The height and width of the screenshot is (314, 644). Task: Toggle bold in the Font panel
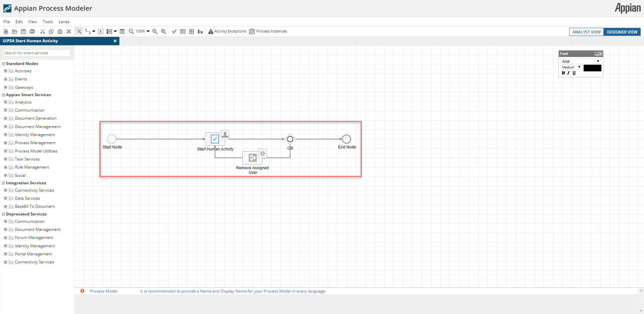pos(563,73)
